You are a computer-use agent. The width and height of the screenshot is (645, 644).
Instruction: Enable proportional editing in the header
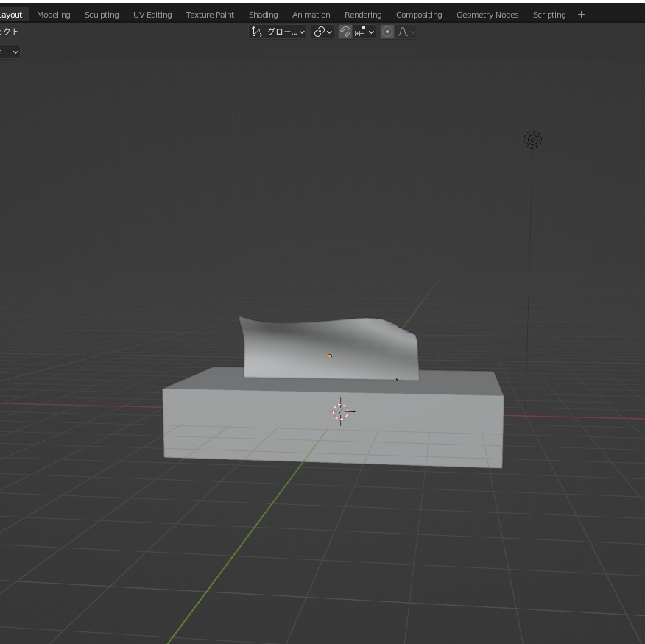[x=387, y=31]
